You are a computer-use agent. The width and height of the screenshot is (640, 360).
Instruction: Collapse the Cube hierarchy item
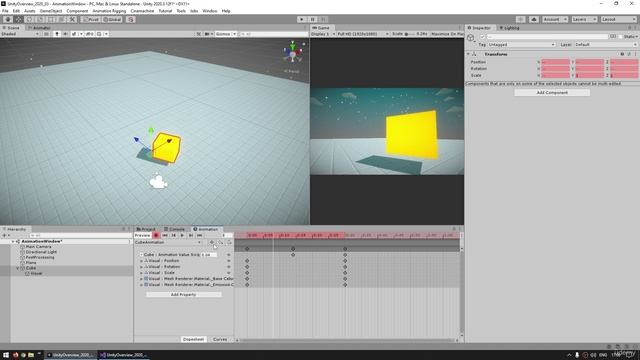[18, 268]
